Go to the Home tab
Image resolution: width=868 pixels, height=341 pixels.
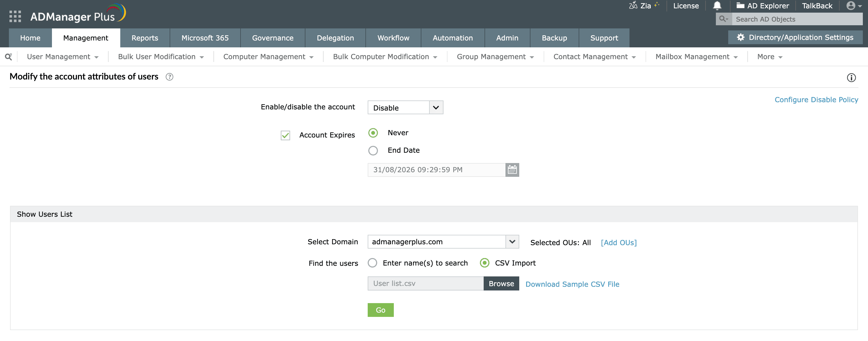30,38
